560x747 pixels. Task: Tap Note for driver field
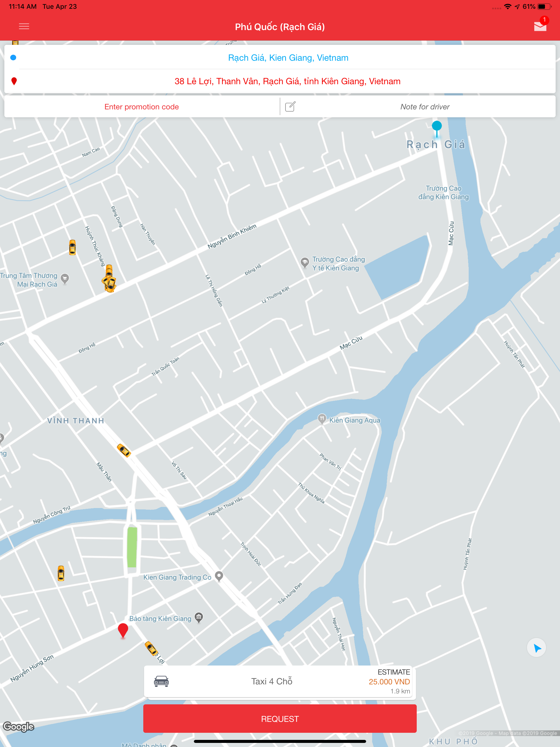tap(425, 107)
